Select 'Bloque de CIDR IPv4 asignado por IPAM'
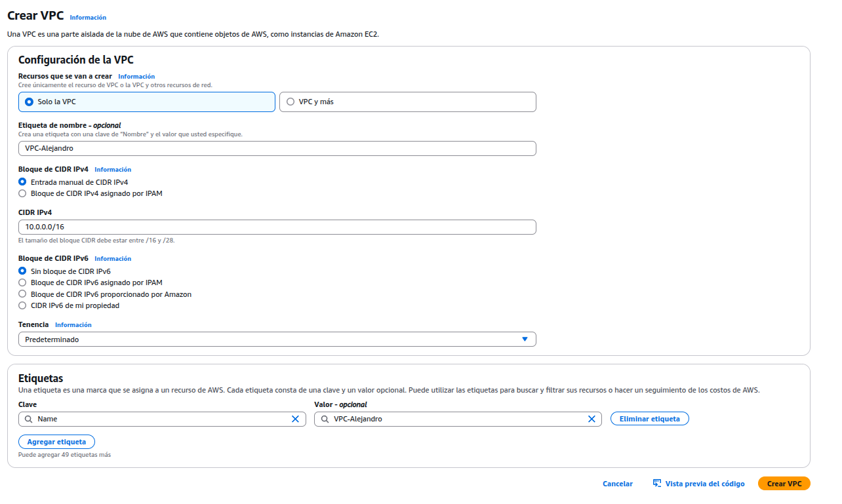842x504 pixels. pyautogui.click(x=23, y=193)
